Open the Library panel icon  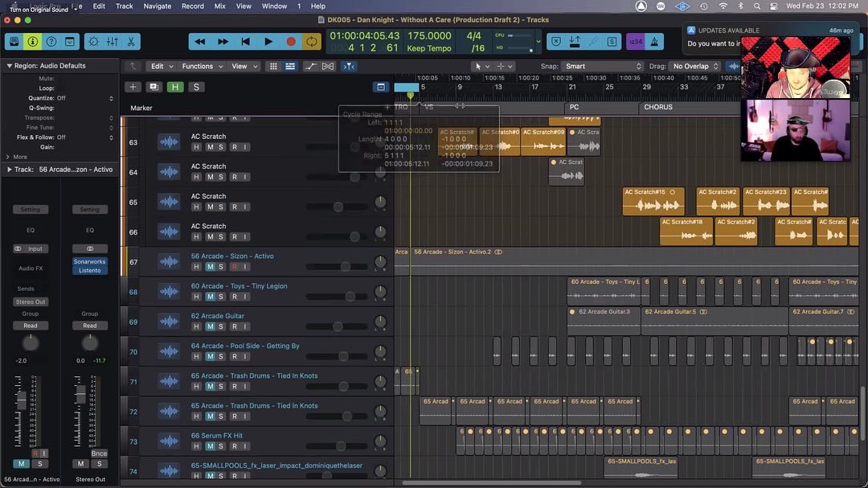tap(14, 42)
